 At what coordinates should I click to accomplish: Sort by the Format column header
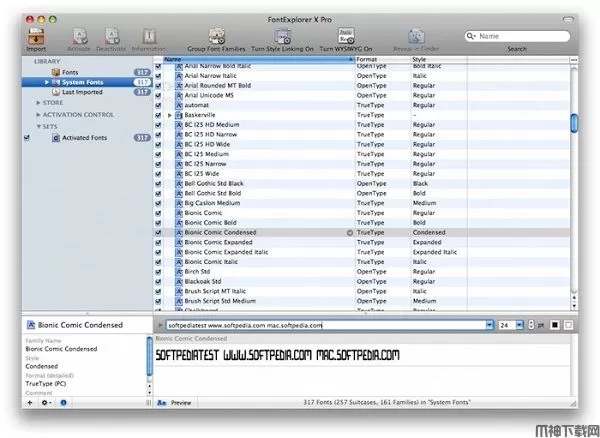click(x=383, y=60)
